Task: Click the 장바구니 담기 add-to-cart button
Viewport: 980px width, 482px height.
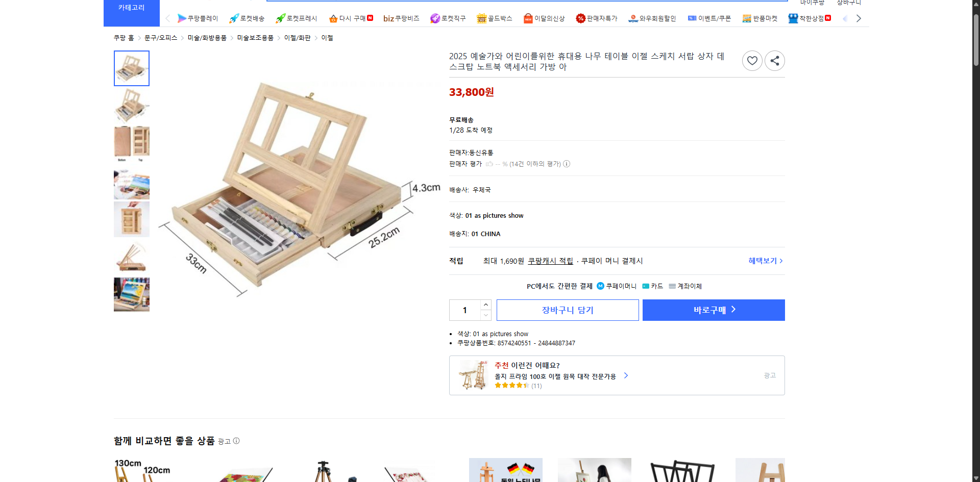Action: pyautogui.click(x=567, y=310)
